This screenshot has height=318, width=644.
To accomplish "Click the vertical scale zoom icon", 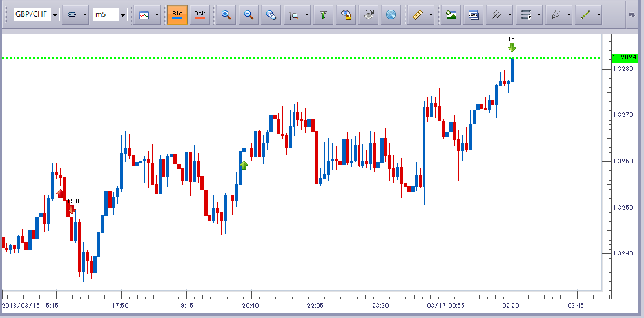I will pyautogui.click(x=293, y=15).
